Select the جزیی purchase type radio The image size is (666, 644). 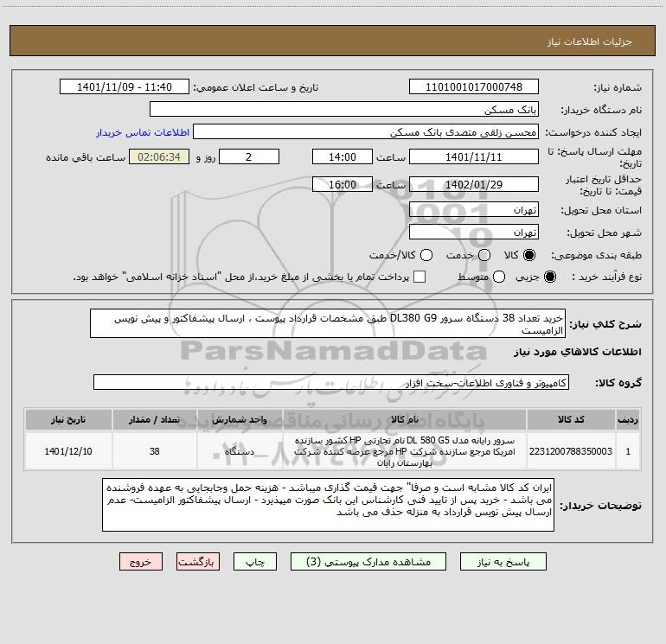click(550, 277)
